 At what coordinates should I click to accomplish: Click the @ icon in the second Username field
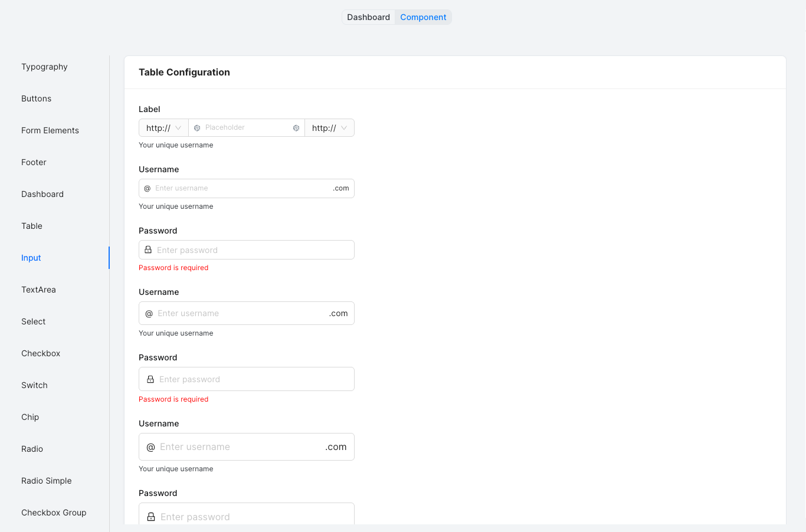click(149, 313)
